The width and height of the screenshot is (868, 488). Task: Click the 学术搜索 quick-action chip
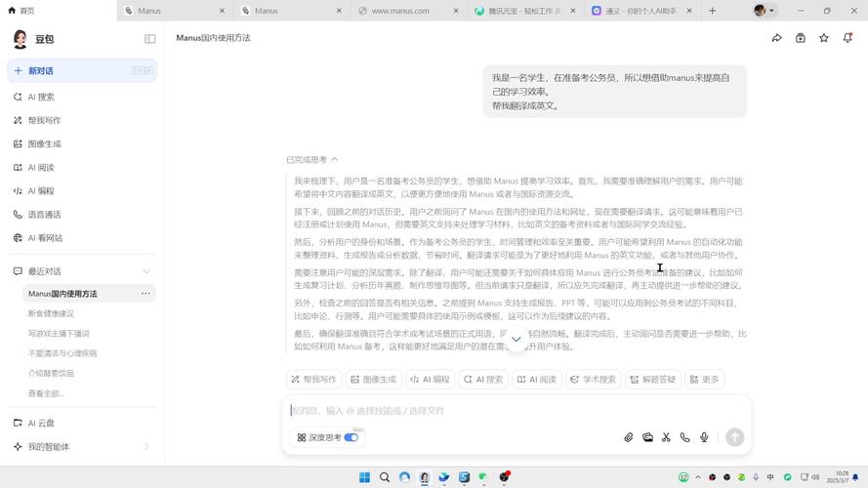(x=594, y=379)
